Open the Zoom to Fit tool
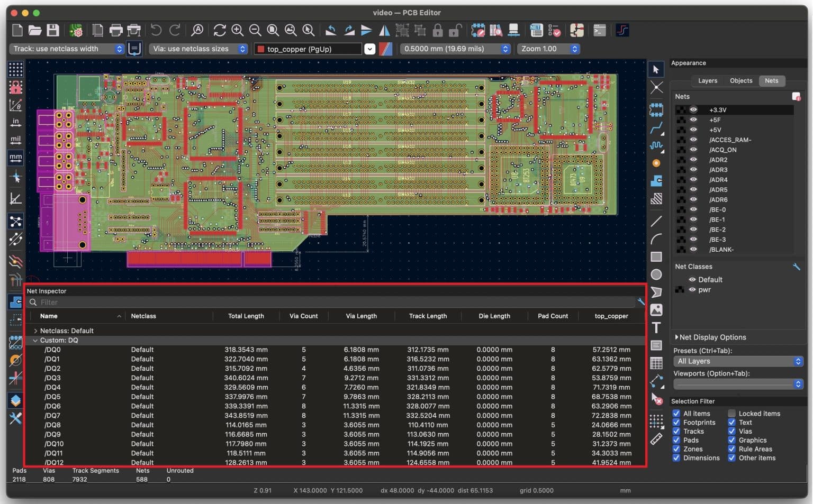This screenshot has height=504, width=813. (x=273, y=30)
